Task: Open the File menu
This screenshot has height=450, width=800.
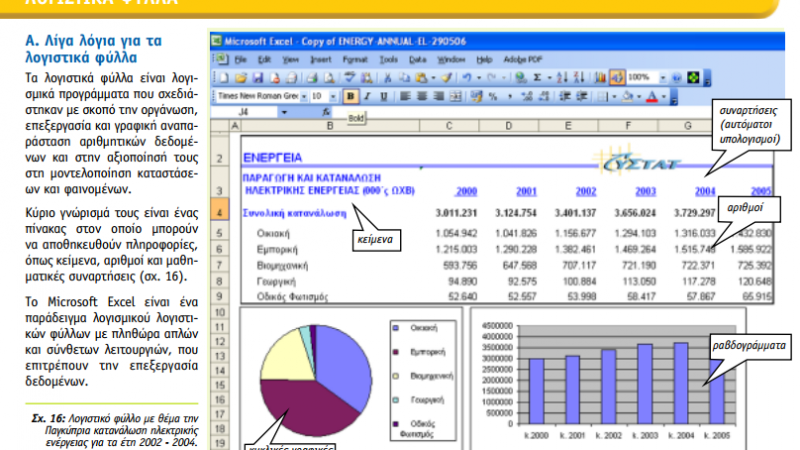Action: click(240, 60)
